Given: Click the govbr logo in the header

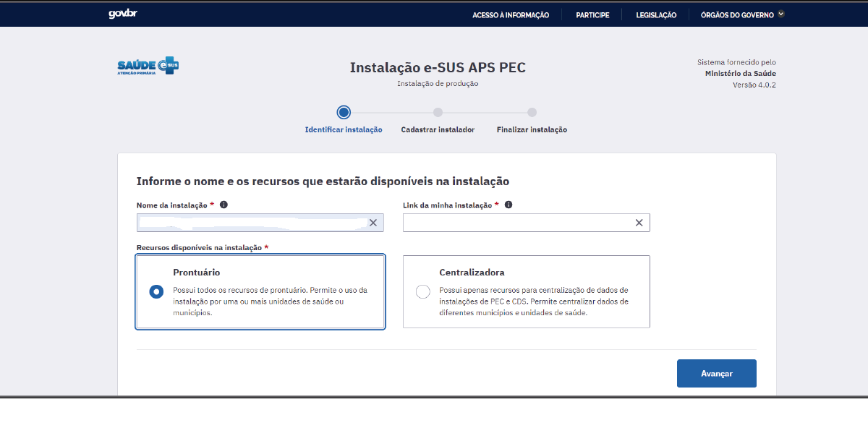Looking at the screenshot, I should tap(123, 12).
